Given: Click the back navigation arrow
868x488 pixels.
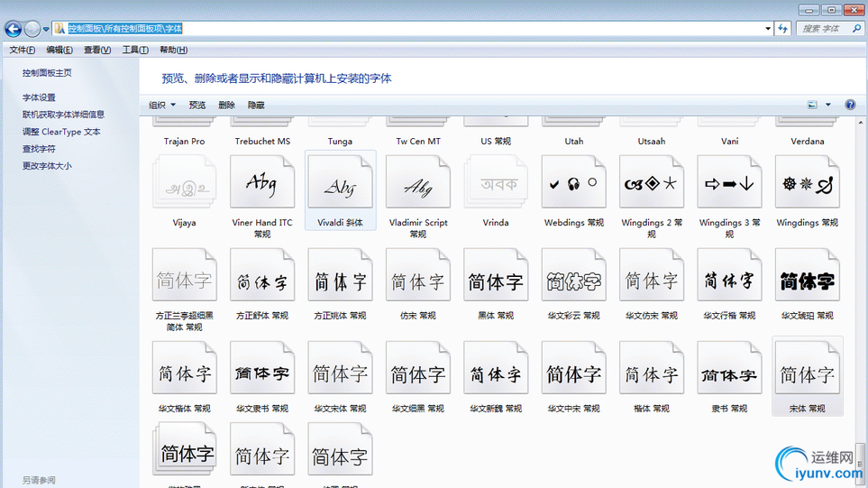Looking at the screenshot, I should pos(14,28).
